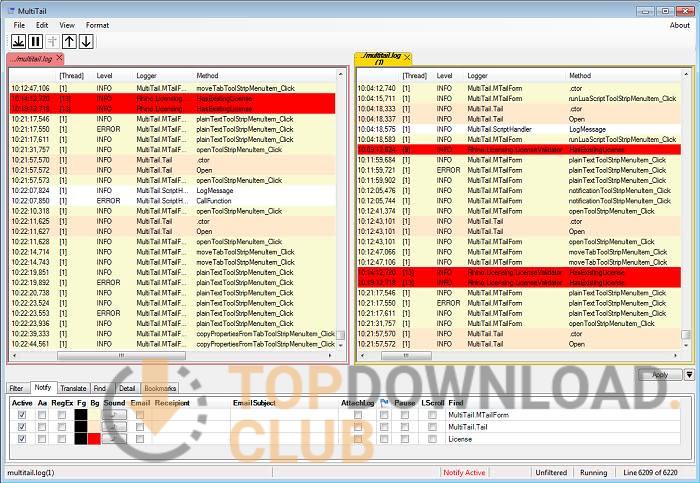The height and width of the screenshot is (483, 700).
Task: Click Notify Active in the status bar
Action: tap(464, 472)
